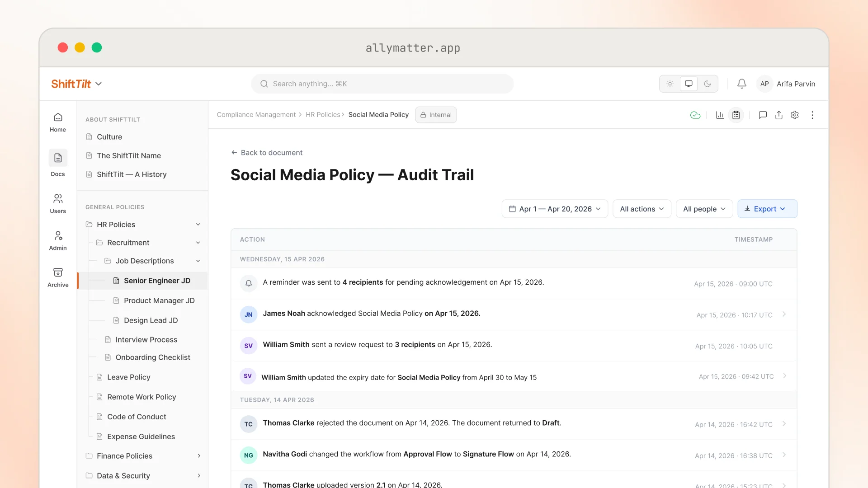This screenshot has width=868, height=488.
Task: Expand the Finance Policies folder
Action: (x=199, y=456)
